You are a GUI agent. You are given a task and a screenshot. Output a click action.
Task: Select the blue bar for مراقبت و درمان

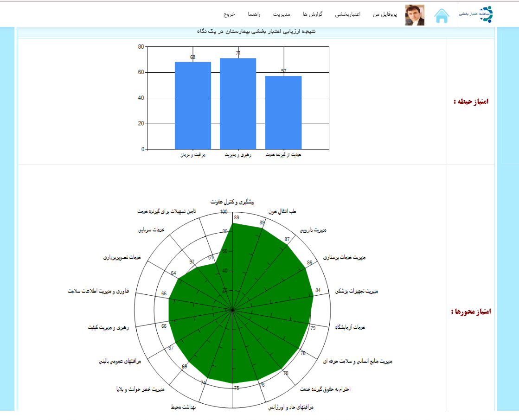pyautogui.click(x=193, y=106)
